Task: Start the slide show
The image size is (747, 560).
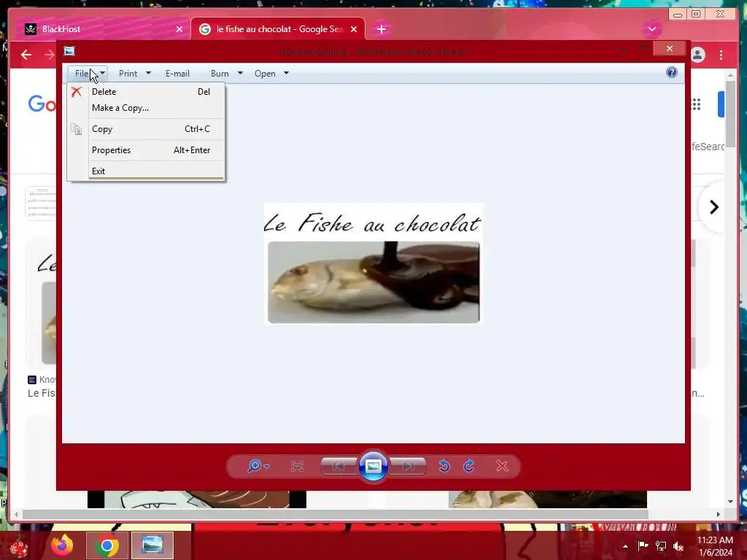Action: [x=373, y=466]
